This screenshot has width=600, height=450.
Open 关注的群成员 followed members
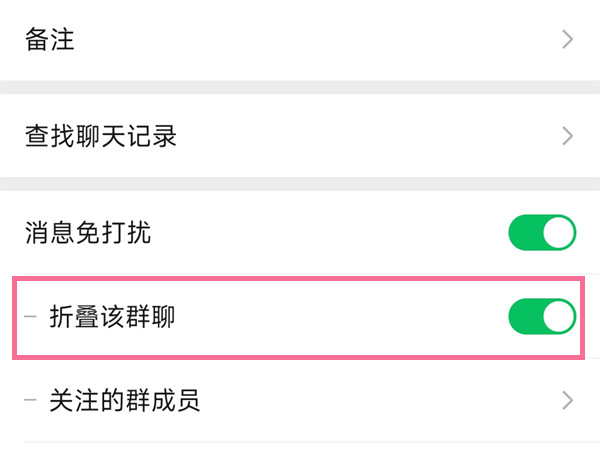(x=125, y=401)
